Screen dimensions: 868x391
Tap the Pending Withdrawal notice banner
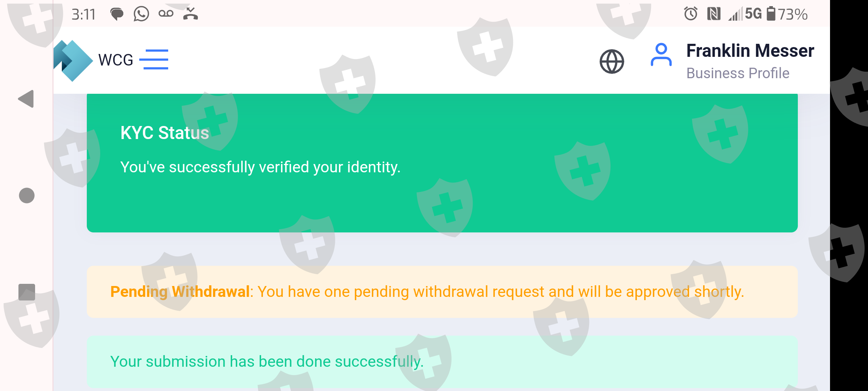tap(442, 292)
